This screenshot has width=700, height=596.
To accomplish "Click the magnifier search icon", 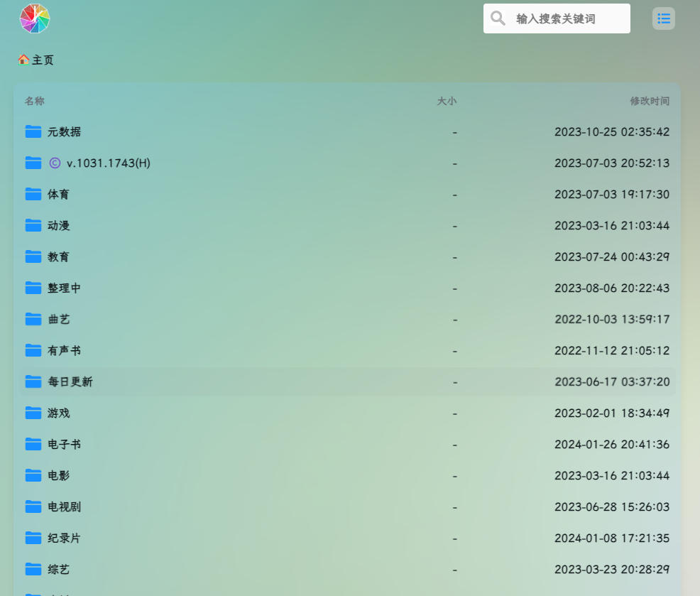I will tap(498, 18).
